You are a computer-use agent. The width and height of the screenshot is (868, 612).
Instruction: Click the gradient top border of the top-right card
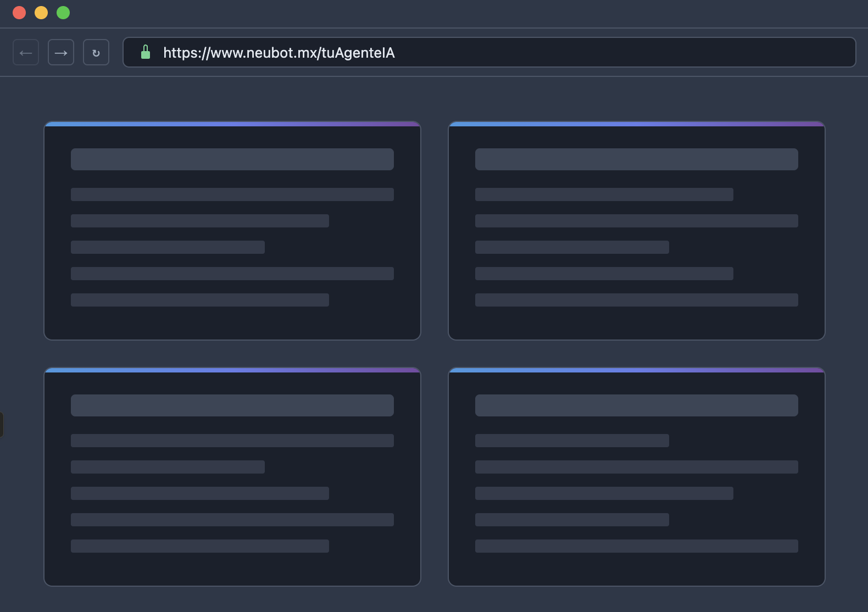point(637,124)
